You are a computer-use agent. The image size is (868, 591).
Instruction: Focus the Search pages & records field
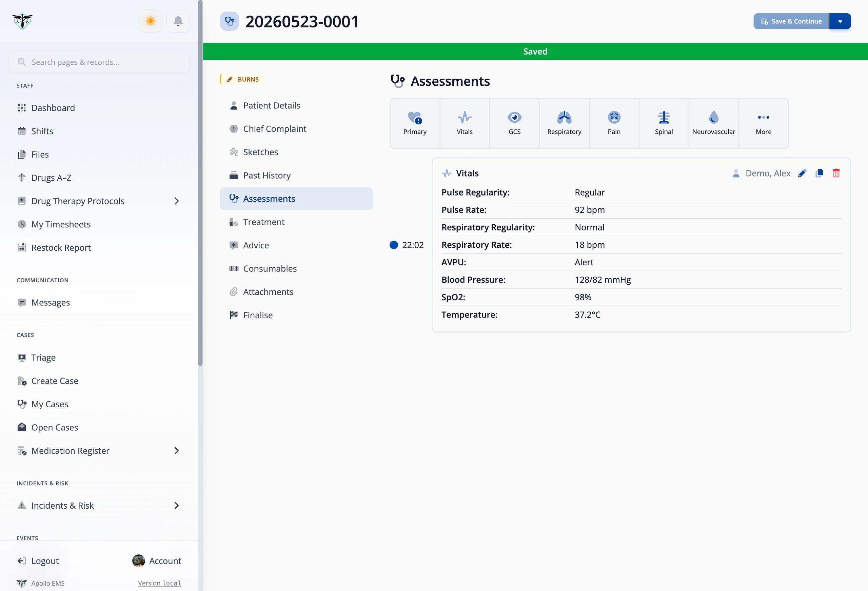tap(99, 62)
